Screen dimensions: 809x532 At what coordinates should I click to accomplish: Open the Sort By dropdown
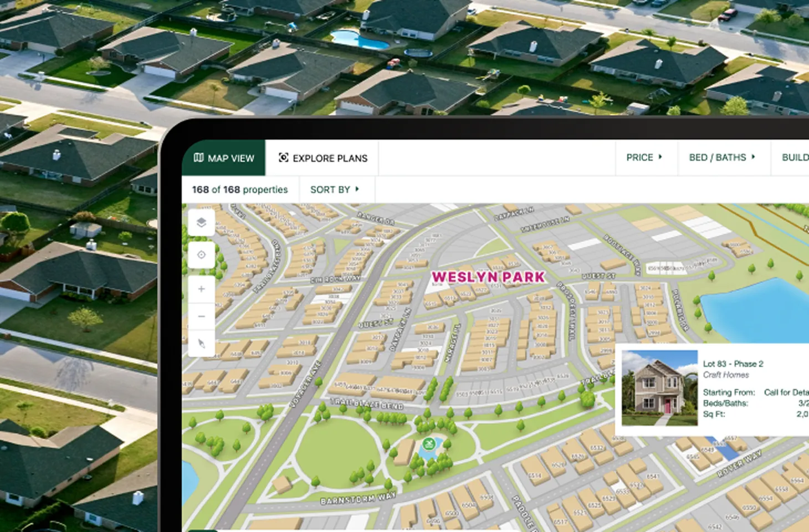335,190
